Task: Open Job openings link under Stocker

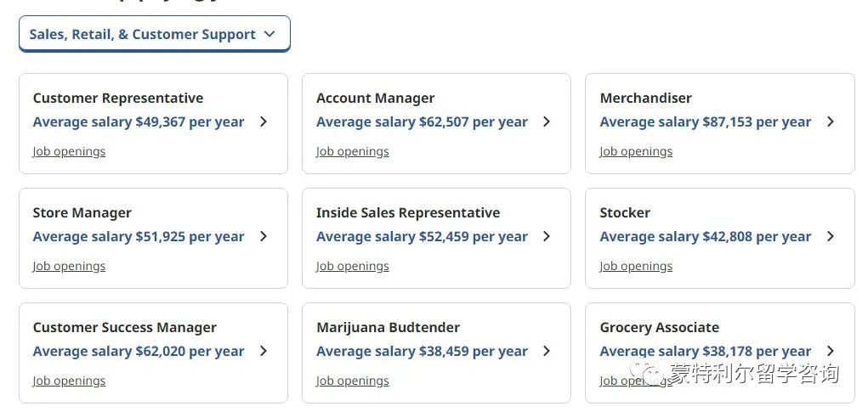Action: 636,267
